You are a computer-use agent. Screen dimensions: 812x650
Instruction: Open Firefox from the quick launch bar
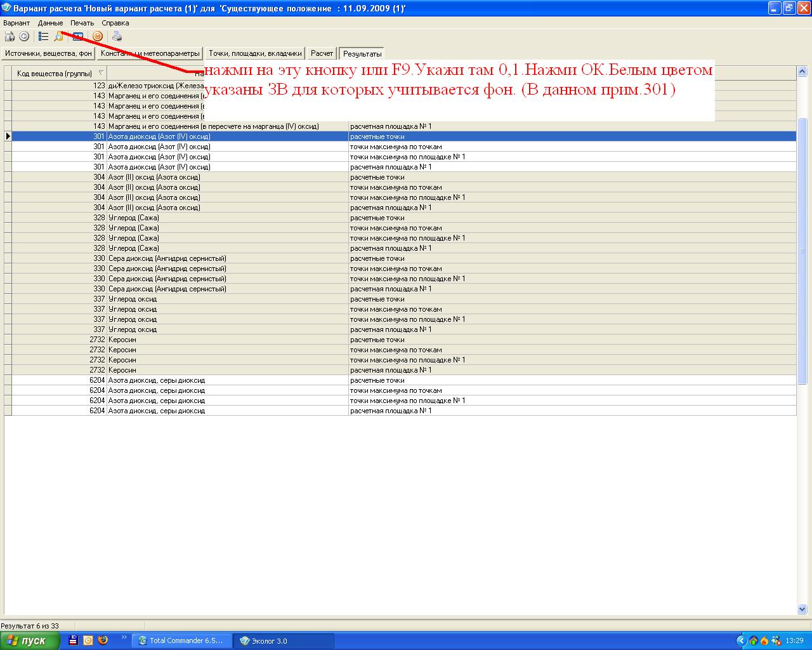pyautogui.click(x=103, y=640)
